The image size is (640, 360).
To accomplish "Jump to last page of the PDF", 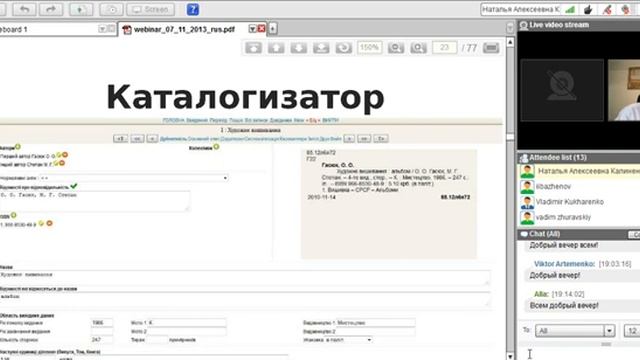I will click(x=321, y=48).
